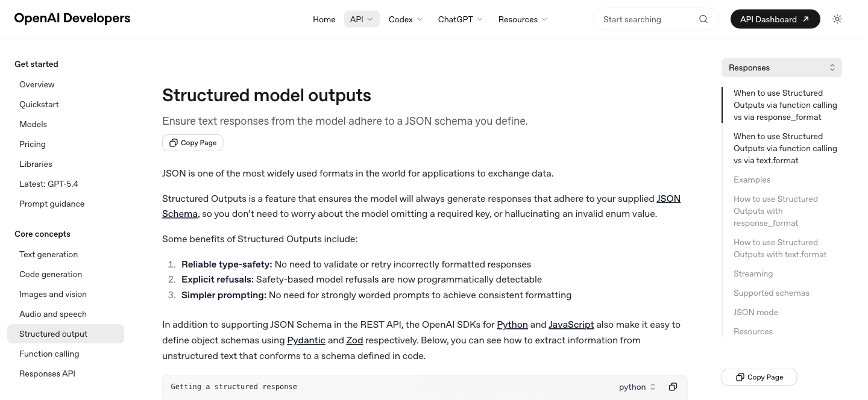Jump to JSON mode section
This screenshot has height=400, width=868.
tap(756, 312)
